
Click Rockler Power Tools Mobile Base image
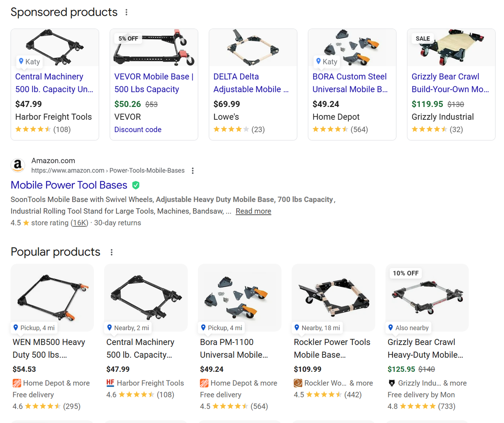333,297
